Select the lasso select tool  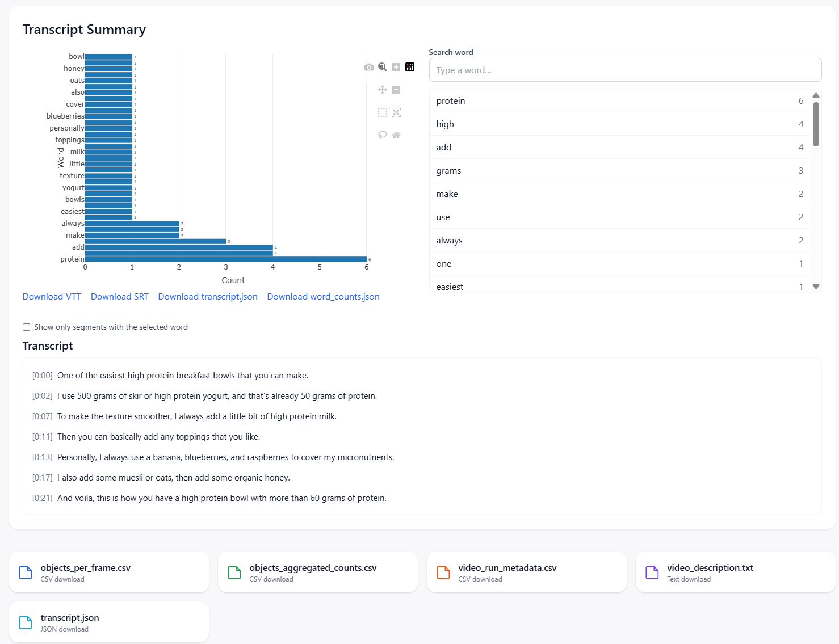click(383, 135)
